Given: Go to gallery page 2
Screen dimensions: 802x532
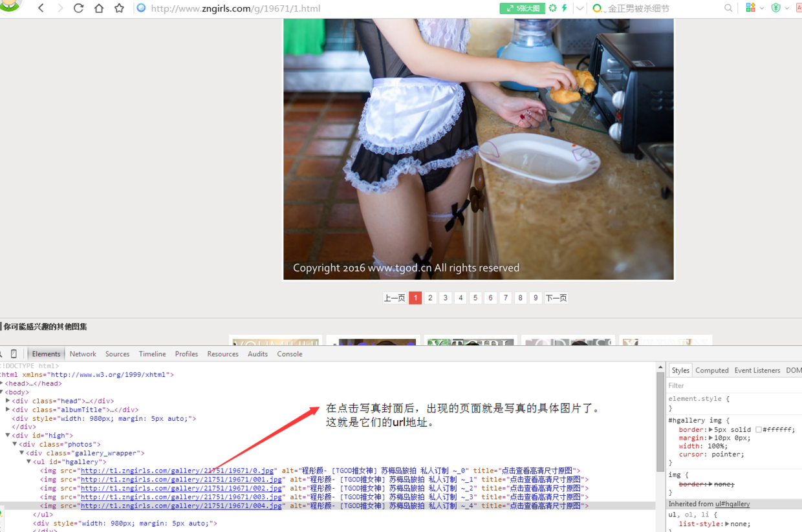Looking at the screenshot, I should point(430,298).
